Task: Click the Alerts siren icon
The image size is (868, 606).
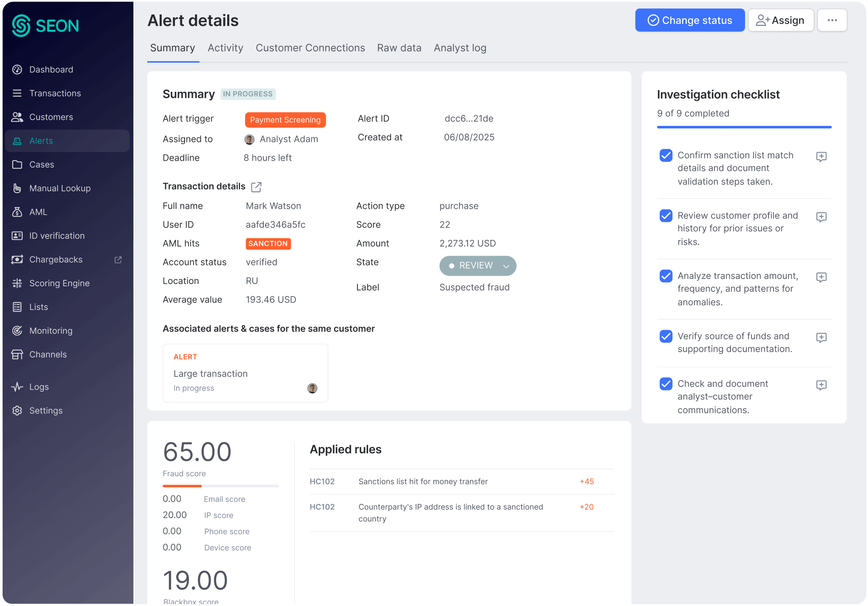Action: point(17,141)
